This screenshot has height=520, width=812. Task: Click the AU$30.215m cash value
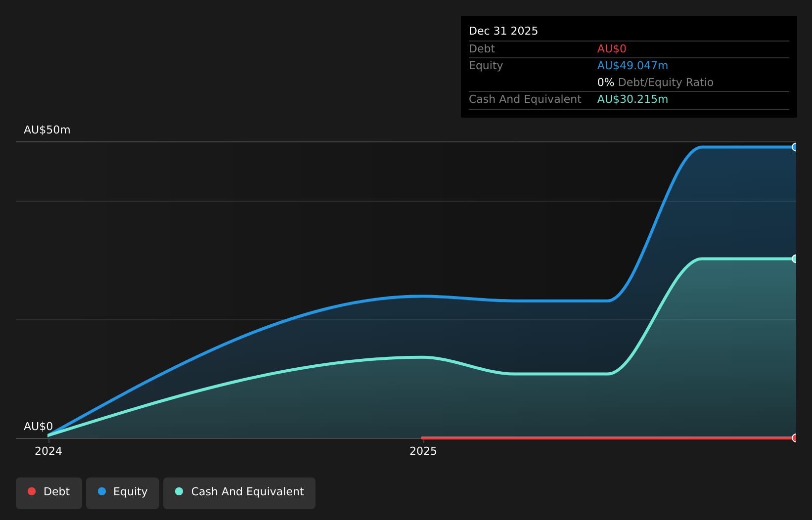point(632,99)
